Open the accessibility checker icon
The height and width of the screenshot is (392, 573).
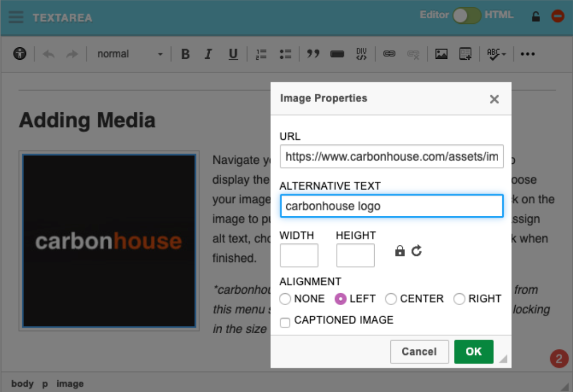click(20, 54)
